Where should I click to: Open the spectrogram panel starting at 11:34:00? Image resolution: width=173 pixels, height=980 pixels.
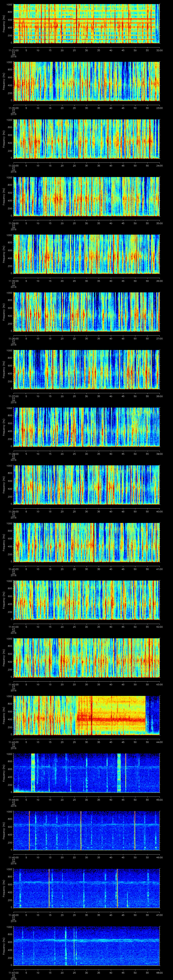87,197
